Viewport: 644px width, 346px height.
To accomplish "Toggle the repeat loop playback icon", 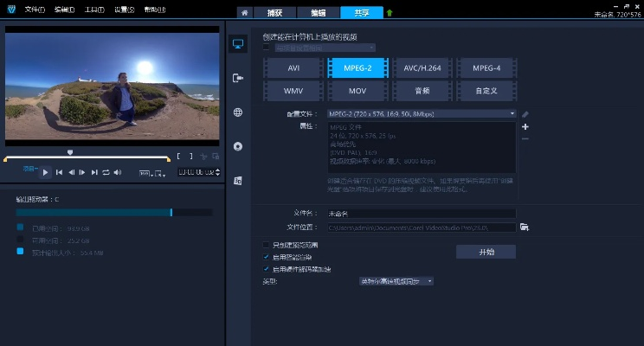I will pos(106,172).
